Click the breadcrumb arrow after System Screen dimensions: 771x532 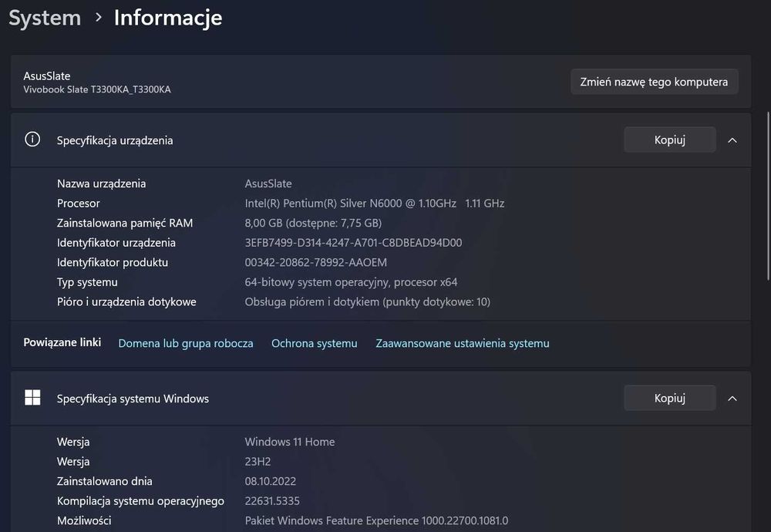[x=98, y=18]
